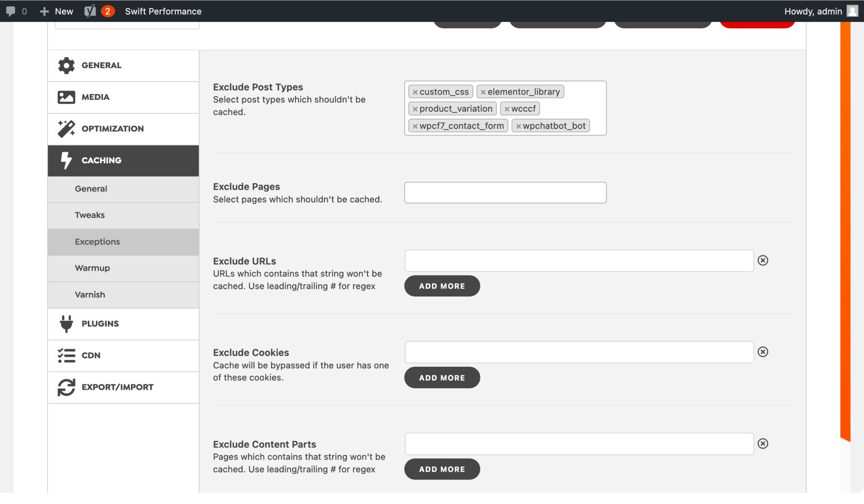Screen dimensions: 864x504
Task: Click "Select pages which shouldn't be cached." text
Action: coord(298,200)
